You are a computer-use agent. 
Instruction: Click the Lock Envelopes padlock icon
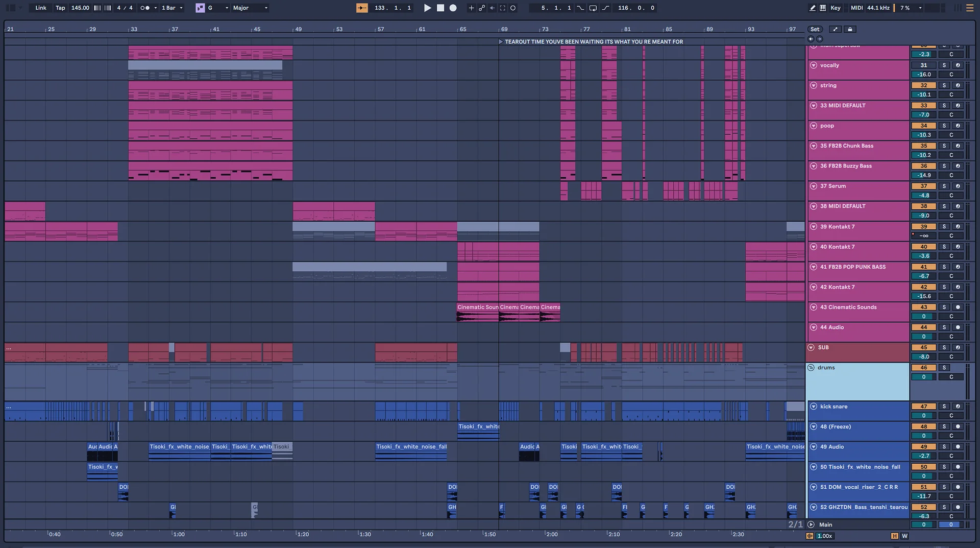click(850, 29)
